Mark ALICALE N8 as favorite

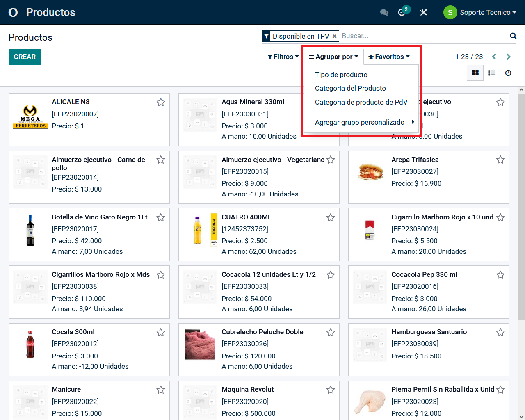[x=161, y=102]
